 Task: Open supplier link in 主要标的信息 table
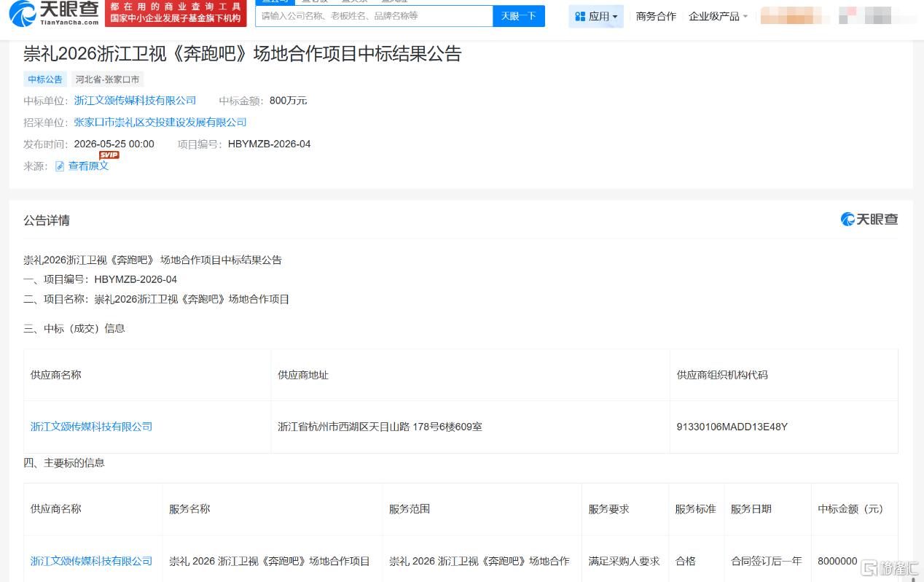pyautogui.click(x=91, y=561)
